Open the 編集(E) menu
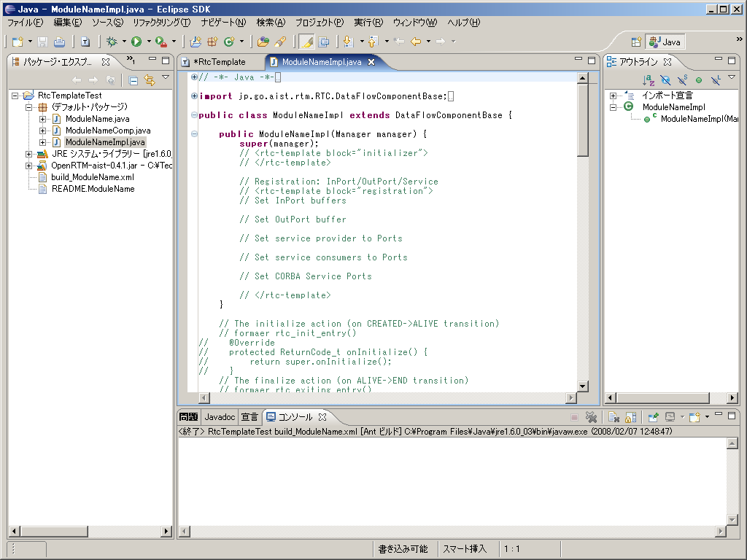 68,22
